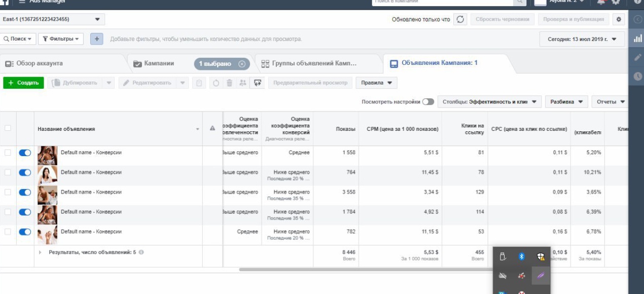Click the 129 link clicks cell
Viewport: 644px width, 294px height.
pyautogui.click(x=479, y=192)
